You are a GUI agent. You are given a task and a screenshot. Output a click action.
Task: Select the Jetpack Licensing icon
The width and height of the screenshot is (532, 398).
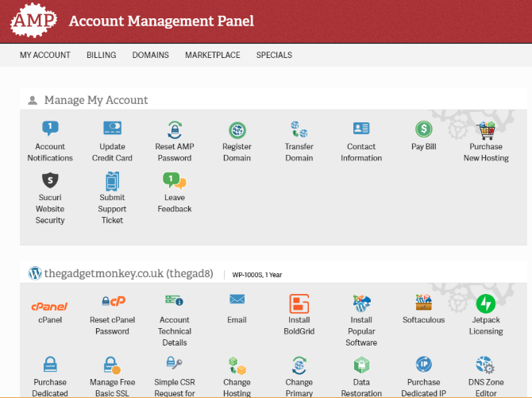pos(486,303)
